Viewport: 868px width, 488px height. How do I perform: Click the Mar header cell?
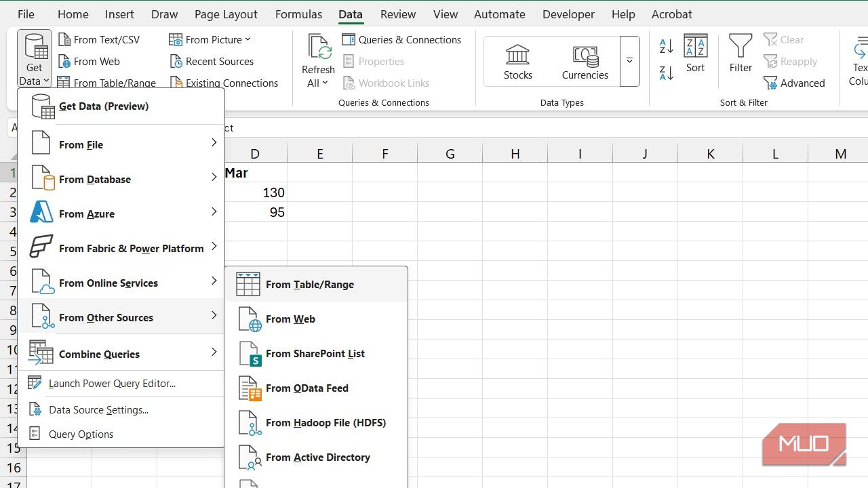coord(256,173)
